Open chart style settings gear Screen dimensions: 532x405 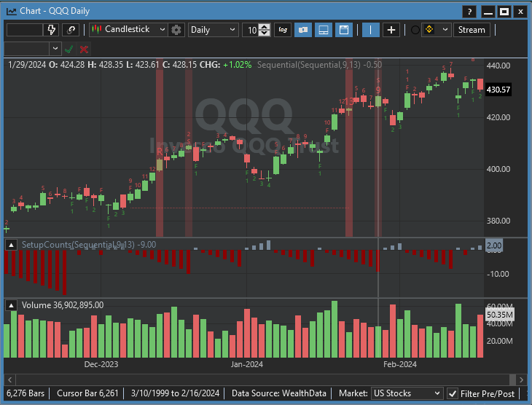pos(176,30)
